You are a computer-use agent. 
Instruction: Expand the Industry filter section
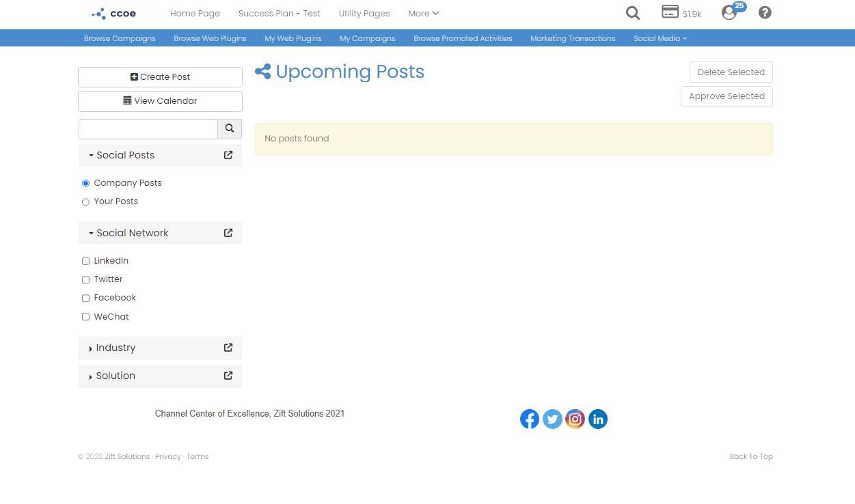116,348
